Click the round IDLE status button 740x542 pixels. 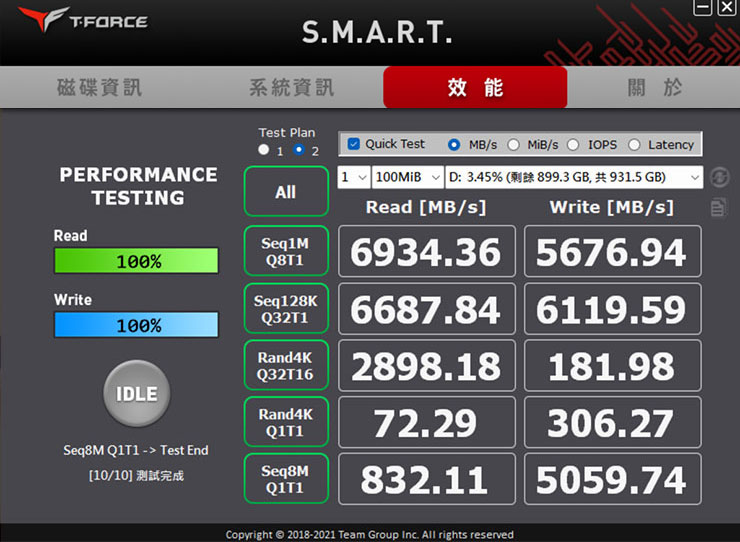[x=137, y=394]
